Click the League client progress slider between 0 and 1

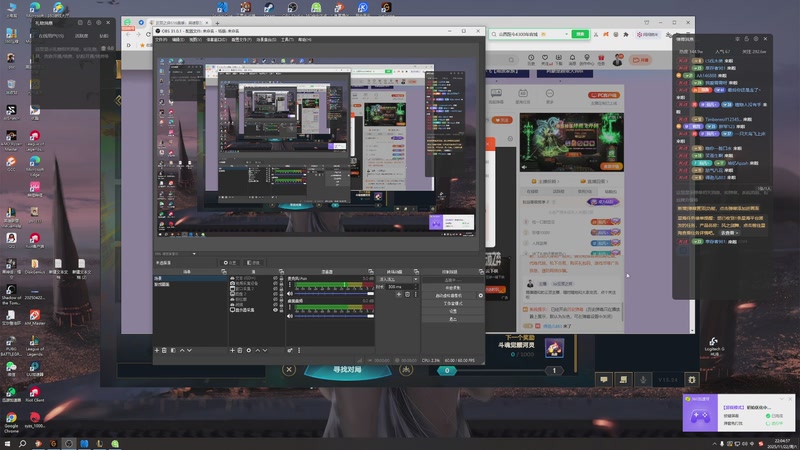[x=501, y=371]
